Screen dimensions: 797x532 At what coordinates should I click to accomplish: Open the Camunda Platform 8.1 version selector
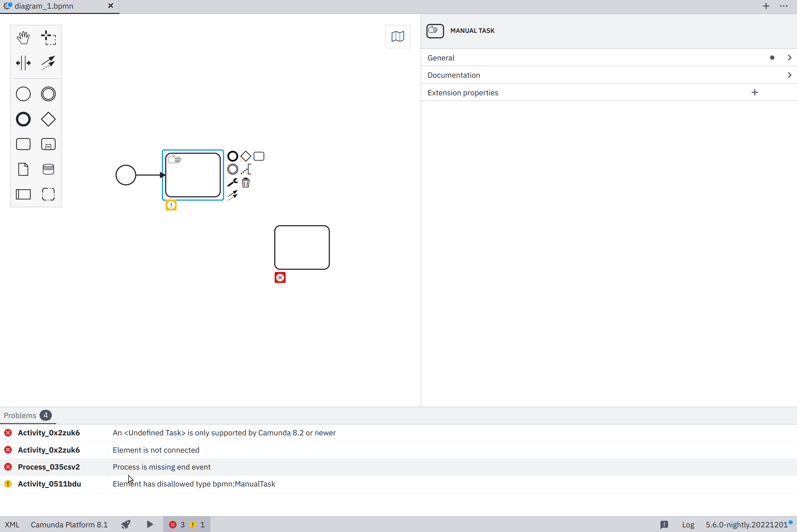point(69,524)
